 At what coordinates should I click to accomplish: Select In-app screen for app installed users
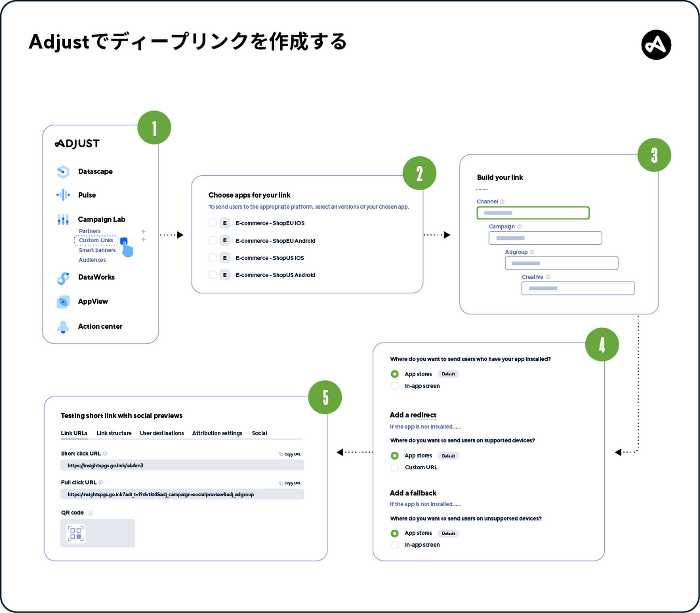tap(395, 386)
